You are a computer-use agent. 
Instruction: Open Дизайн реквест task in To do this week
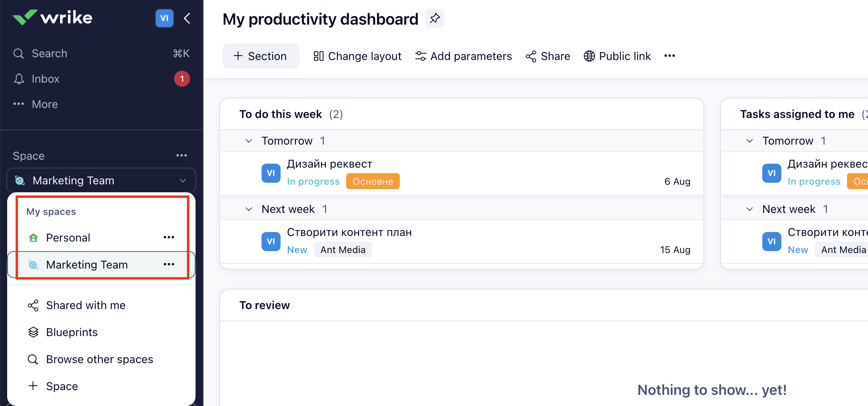[329, 164]
